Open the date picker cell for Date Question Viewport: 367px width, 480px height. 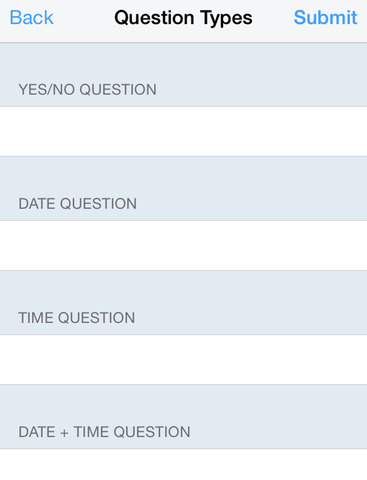click(183, 246)
